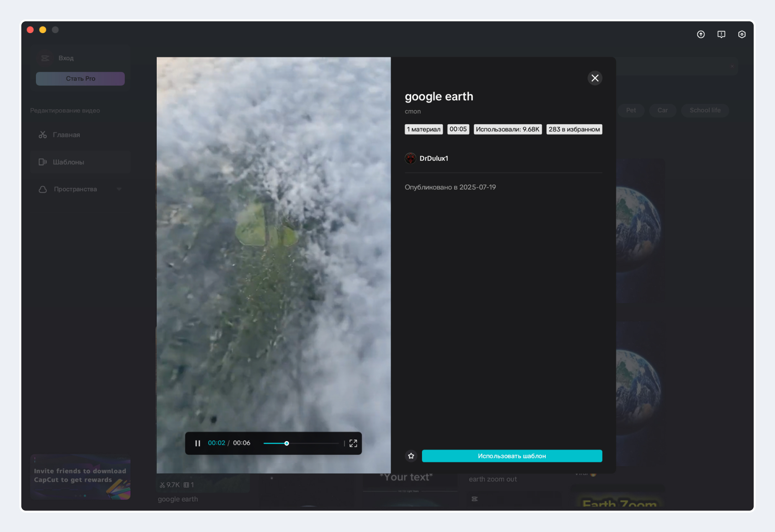Open the DrDulux1 author profile link
This screenshot has width=775, height=532.
pyautogui.click(x=434, y=158)
